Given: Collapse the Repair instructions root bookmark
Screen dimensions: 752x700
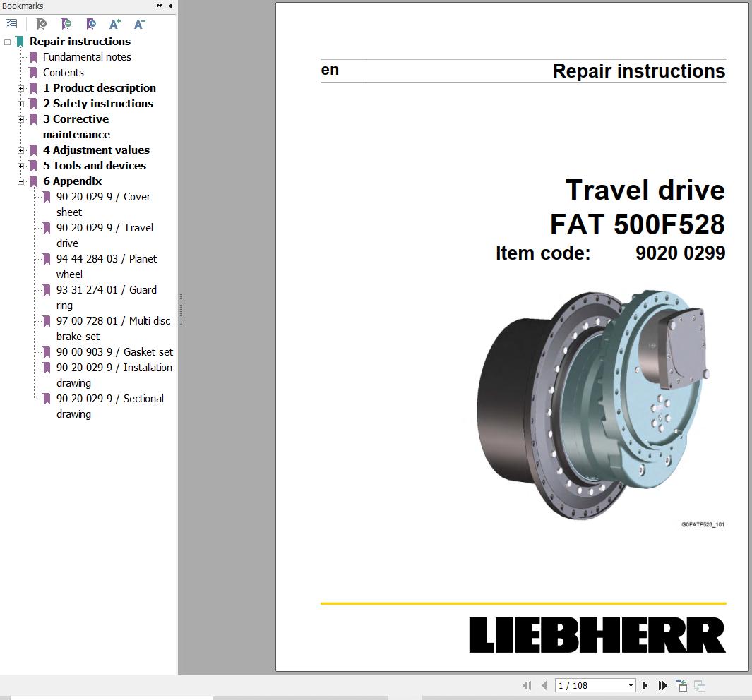Looking at the screenshot, I should [7, 42].
